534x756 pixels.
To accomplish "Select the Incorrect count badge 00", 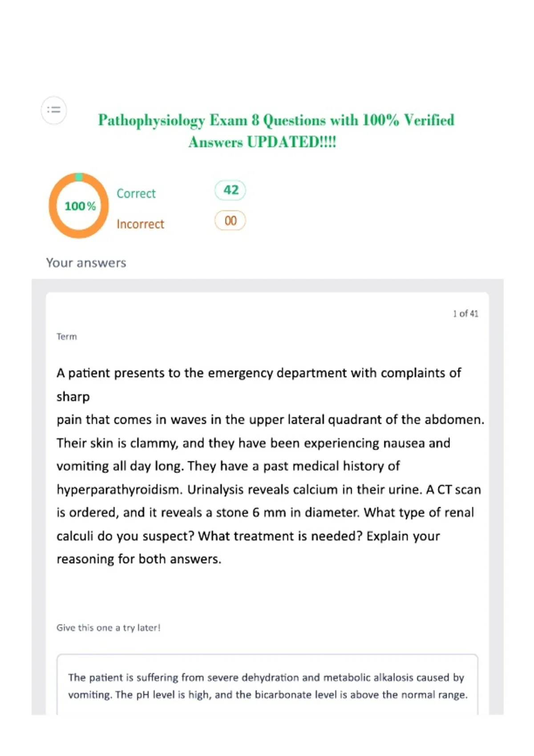I will tap(231, 221).
